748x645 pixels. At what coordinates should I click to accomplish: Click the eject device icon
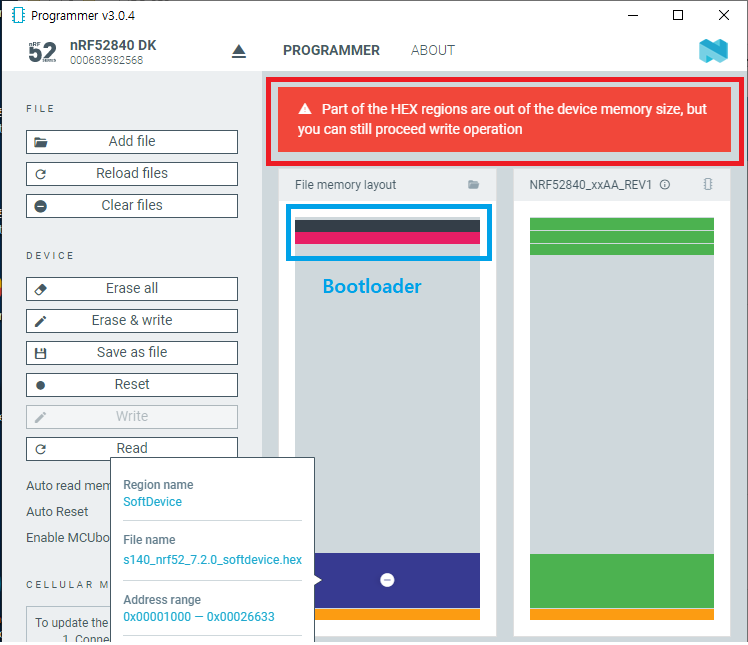click(239, 51)
